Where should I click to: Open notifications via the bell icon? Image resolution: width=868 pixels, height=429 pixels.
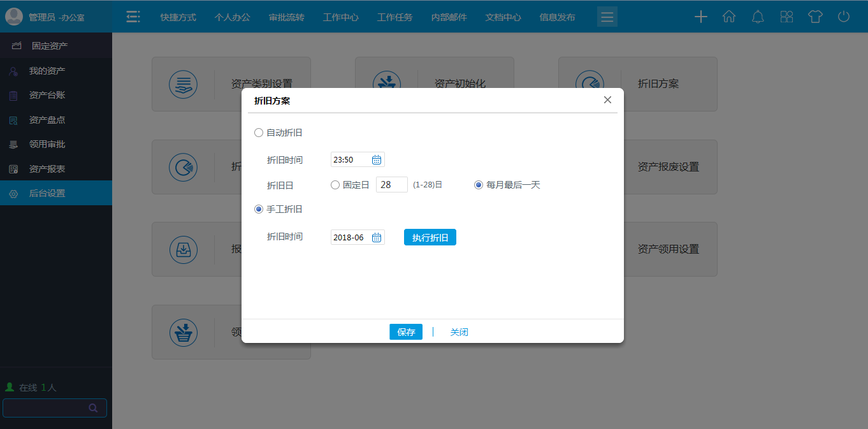click(757, 17)
